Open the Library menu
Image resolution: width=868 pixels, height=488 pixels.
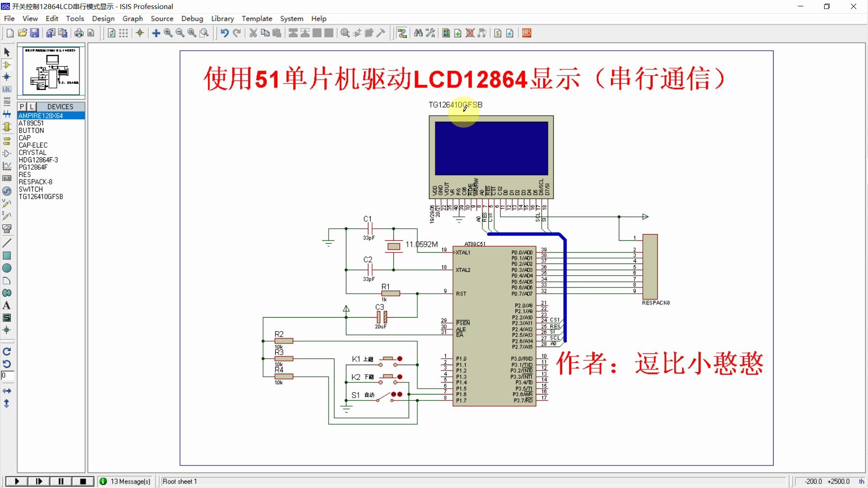(x=222, y=19)
